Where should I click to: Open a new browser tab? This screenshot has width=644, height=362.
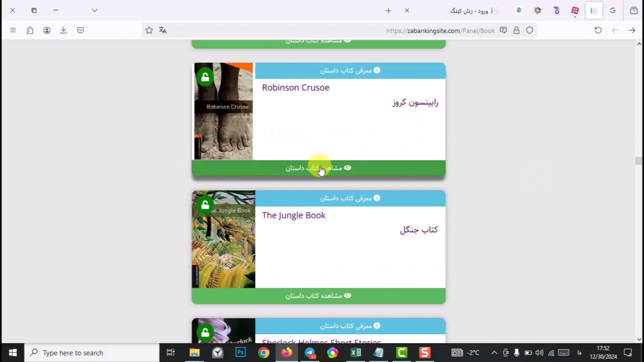point(388,11)
